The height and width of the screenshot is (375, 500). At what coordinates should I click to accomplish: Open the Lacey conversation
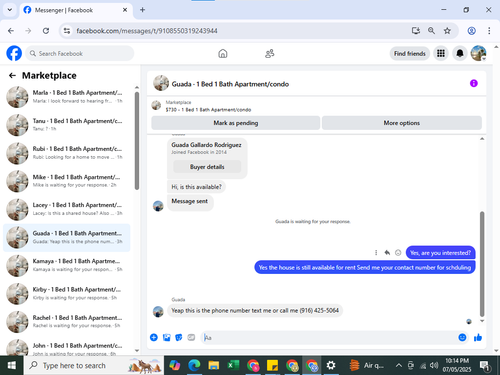[67, 209]
